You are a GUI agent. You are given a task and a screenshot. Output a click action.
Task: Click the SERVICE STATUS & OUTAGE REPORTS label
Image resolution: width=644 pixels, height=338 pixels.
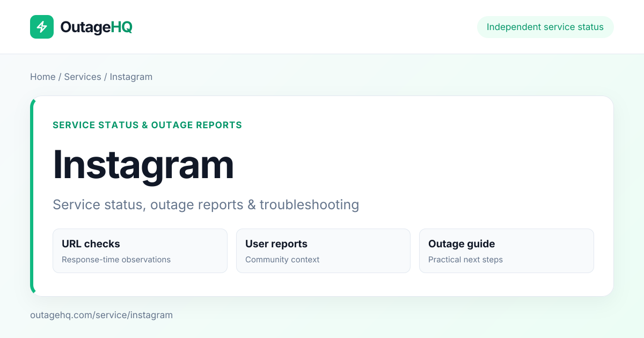click(147, 125)
